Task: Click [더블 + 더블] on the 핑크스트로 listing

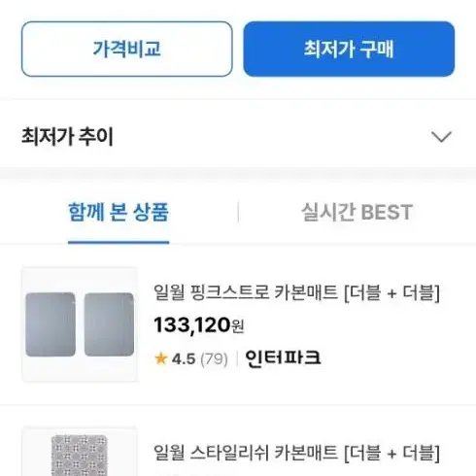Action: (x=391, y=292)
